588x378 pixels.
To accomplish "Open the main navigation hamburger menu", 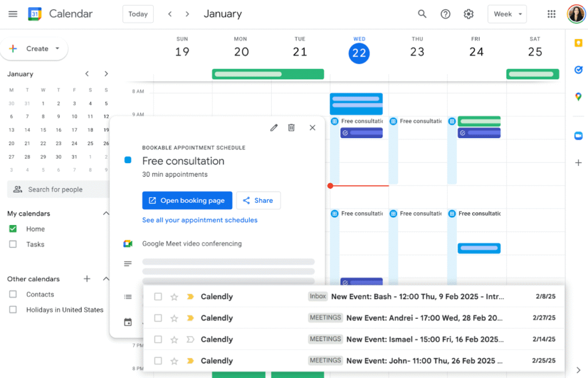I will click(x=13, y=14).
